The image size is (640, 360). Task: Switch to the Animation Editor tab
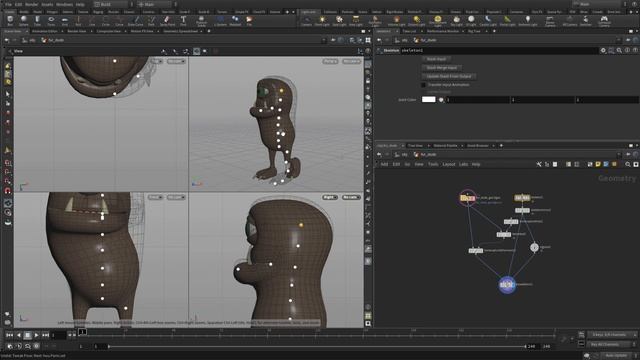[x=45, y=31]
